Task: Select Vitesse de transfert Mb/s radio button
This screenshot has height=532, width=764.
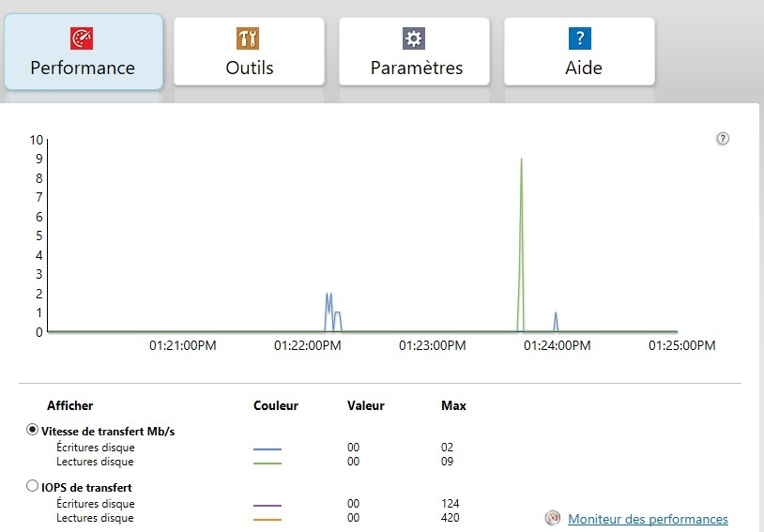Action: point(32,430)
